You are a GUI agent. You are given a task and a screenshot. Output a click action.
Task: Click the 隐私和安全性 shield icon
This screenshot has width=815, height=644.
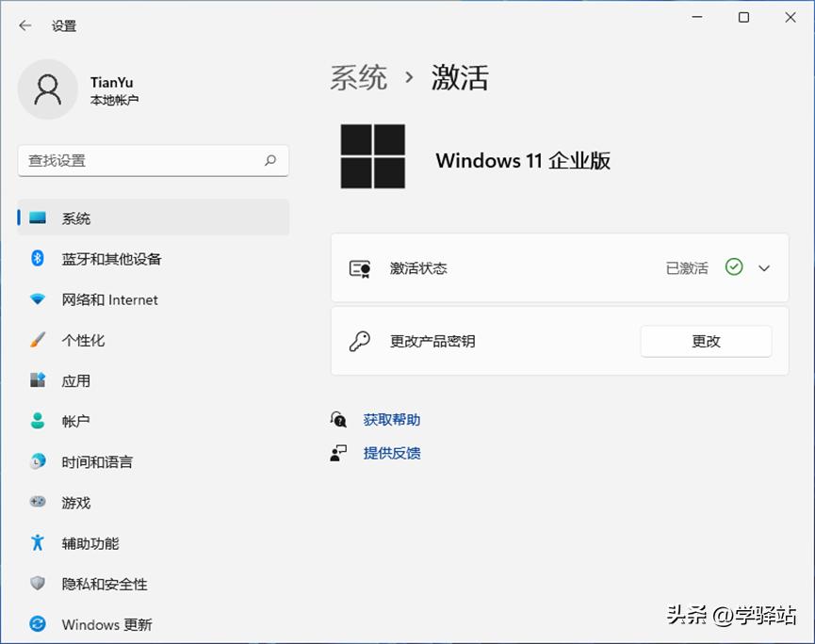[36, 584]
